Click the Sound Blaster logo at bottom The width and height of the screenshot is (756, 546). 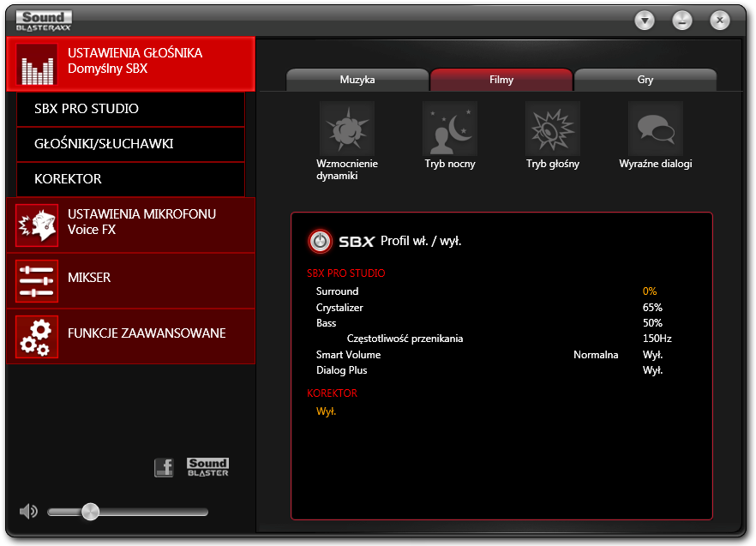tap(207, 467)
